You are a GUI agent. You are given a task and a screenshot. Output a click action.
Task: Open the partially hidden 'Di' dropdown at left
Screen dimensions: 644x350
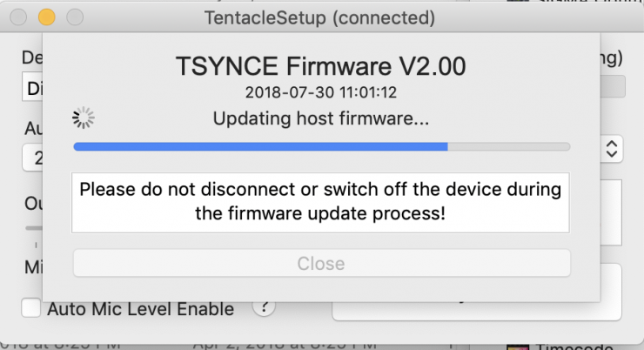coord(31,88)
